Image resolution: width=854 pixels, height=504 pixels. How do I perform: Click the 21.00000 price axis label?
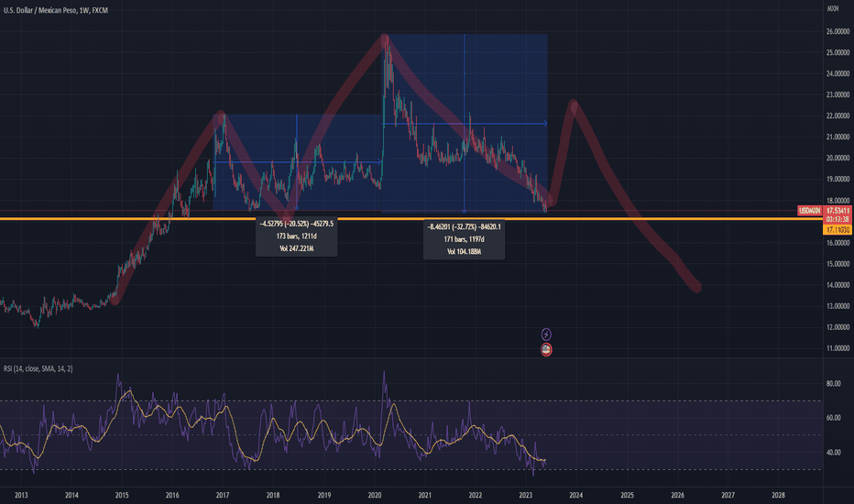point(838,137)
